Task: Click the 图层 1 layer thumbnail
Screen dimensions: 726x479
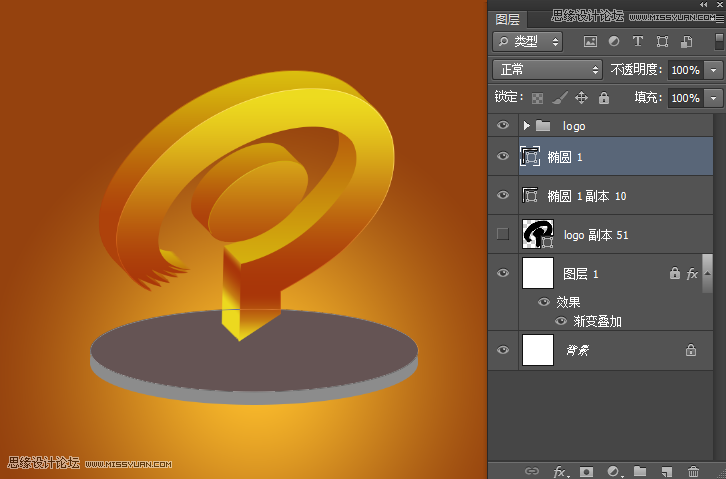Action: [538, 272]
